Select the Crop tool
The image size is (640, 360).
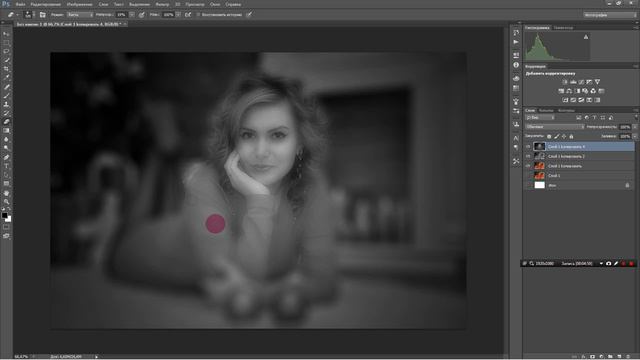[x=6, y=69]
